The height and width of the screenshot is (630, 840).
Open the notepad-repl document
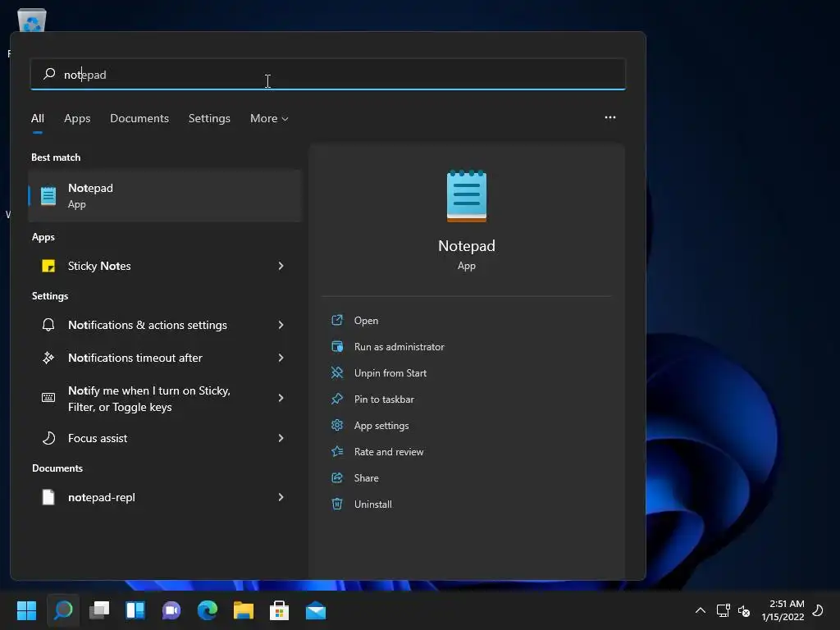pos(165,497)
